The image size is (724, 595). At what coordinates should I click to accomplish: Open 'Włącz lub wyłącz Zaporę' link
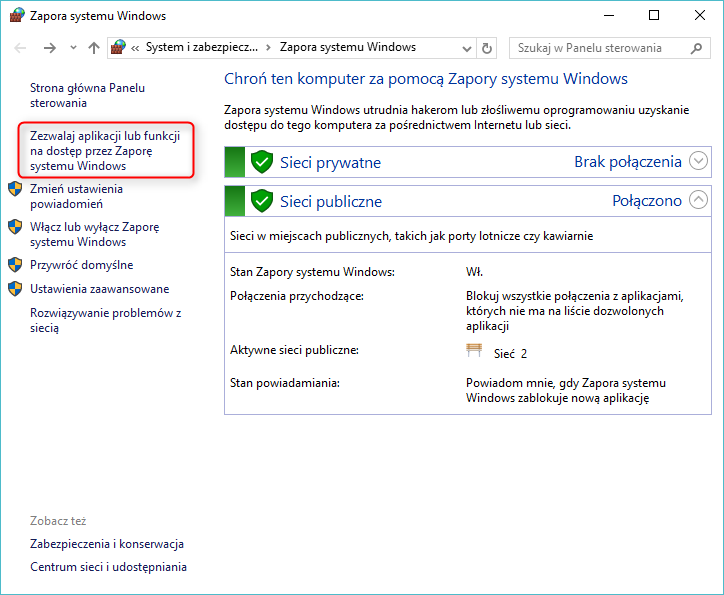click(94, 234)
